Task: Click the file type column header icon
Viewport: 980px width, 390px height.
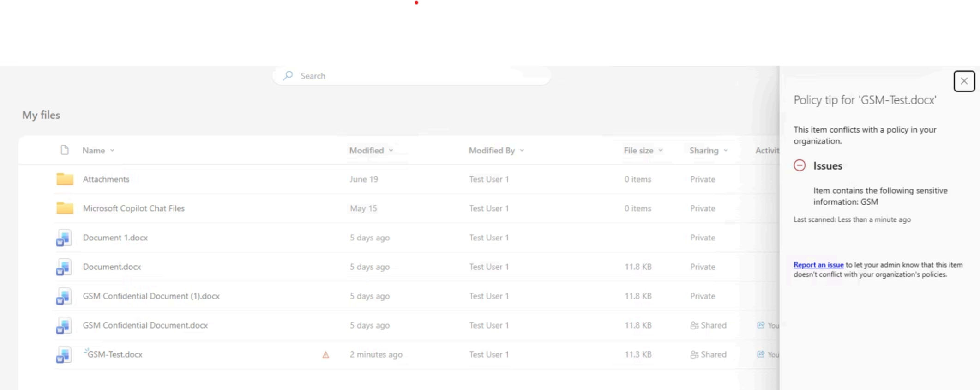Action: click(65, 150)
